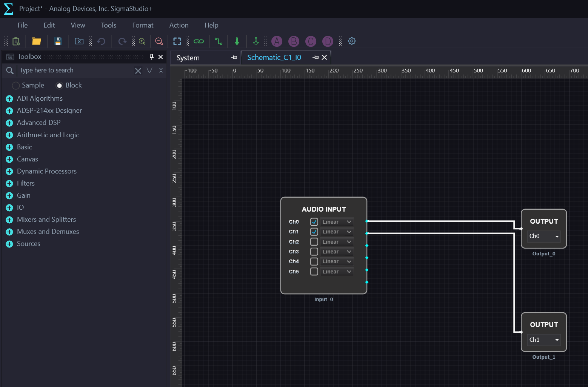Select the purple D circle icon

click(x=328, y=41)
